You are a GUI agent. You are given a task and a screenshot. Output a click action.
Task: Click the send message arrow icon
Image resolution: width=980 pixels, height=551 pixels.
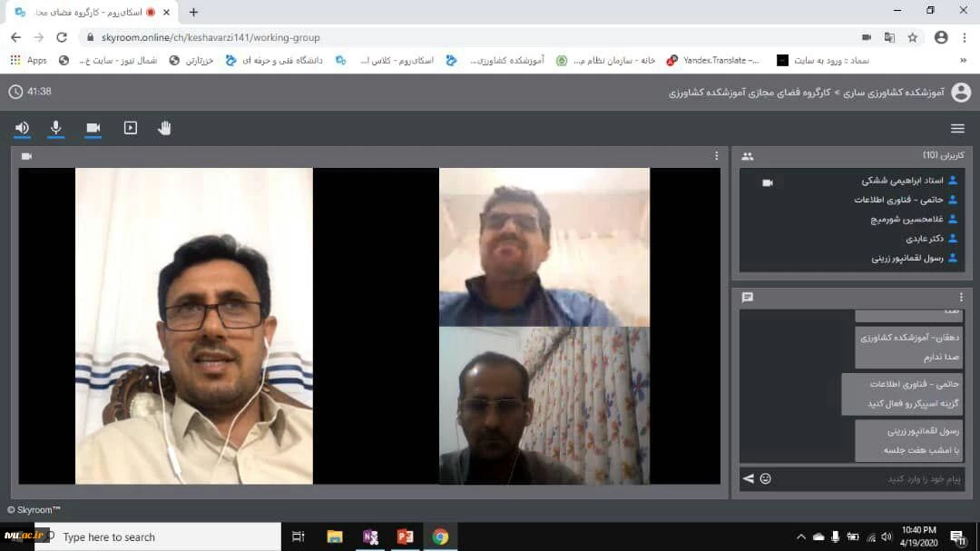[x=749, y=478]
